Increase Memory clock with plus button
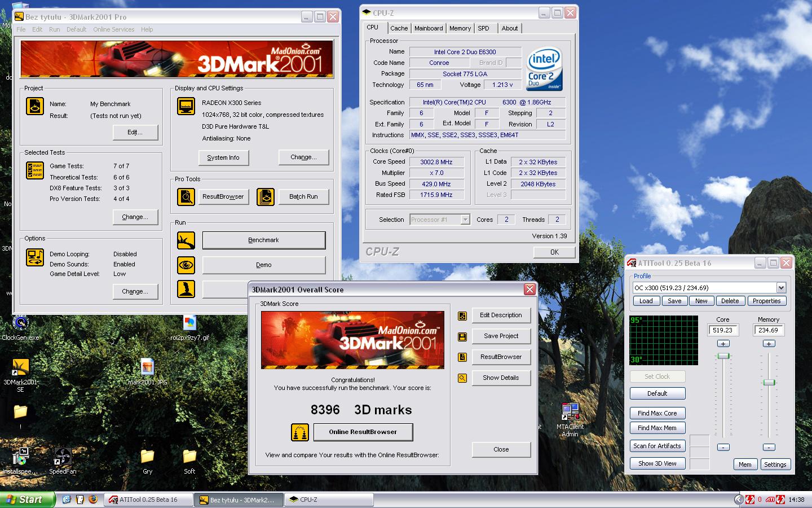This screenshot has height=508, width=812. [769, 344]
